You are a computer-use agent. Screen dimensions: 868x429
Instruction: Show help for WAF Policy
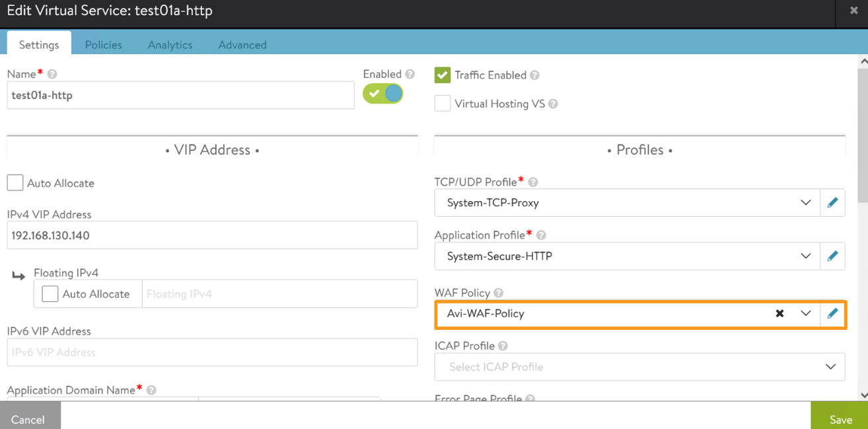pyautogui.click(x=499, y=293)
